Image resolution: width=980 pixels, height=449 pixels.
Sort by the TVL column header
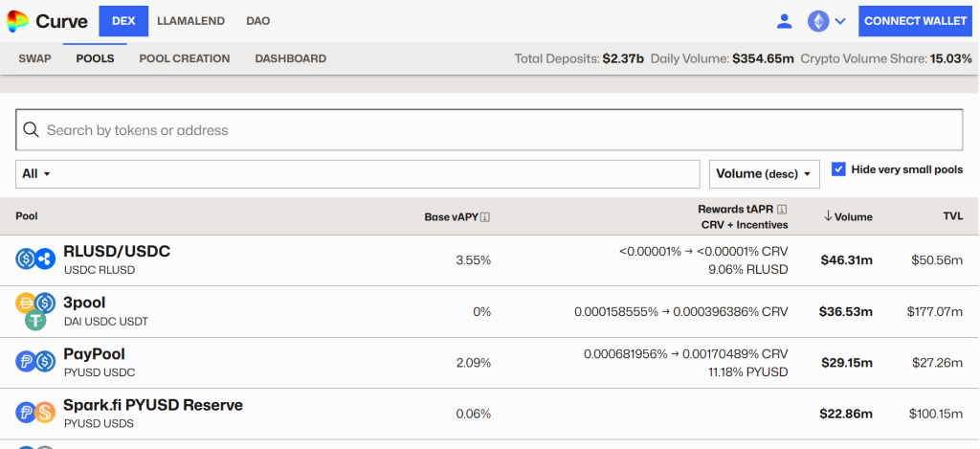pos(952,216)
